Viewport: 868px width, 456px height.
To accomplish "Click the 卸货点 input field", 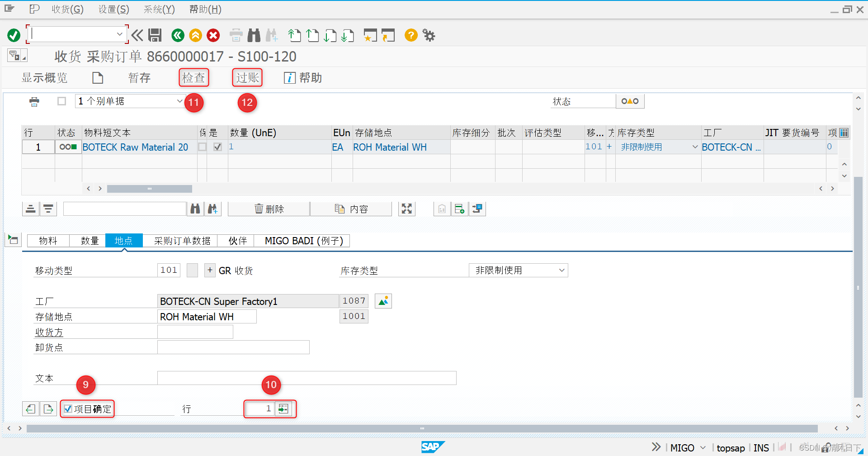I will [233, 347].
